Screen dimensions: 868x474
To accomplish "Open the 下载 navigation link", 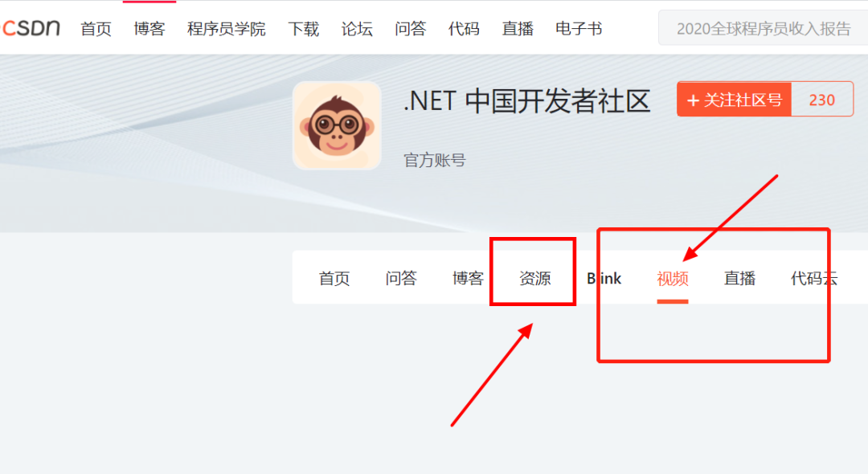I will click(303, 29).
